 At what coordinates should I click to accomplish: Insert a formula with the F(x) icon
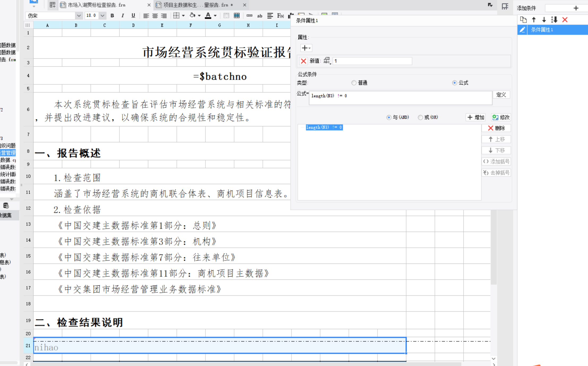coord(280,16)
